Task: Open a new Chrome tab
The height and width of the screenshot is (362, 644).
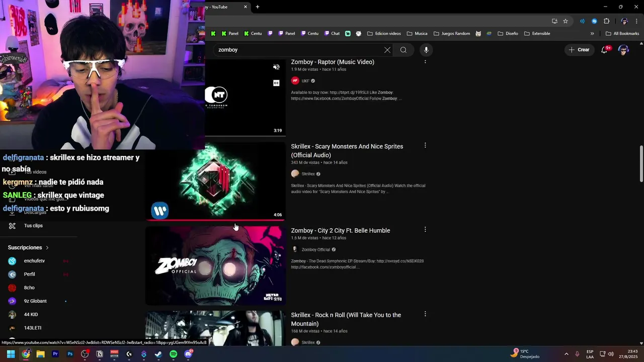Action: pos(258,7)
